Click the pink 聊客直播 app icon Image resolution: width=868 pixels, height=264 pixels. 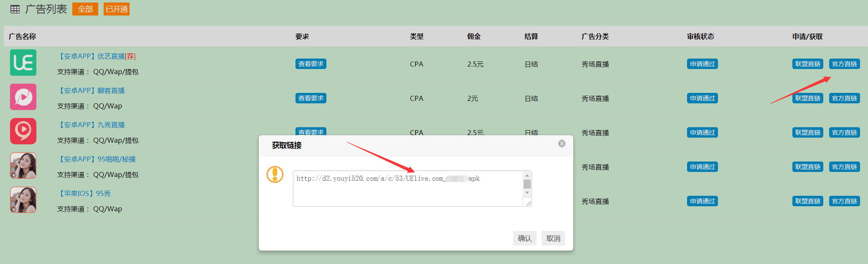[23, 97]
